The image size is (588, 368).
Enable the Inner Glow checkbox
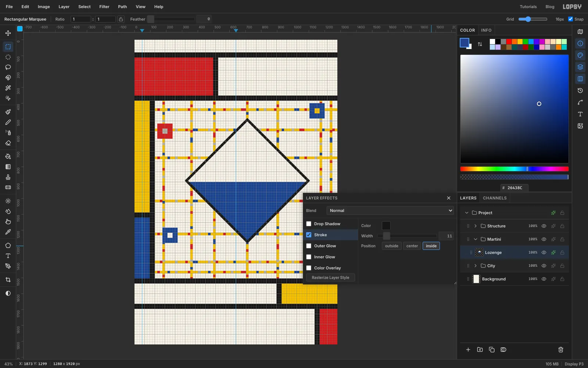point(309,257)
